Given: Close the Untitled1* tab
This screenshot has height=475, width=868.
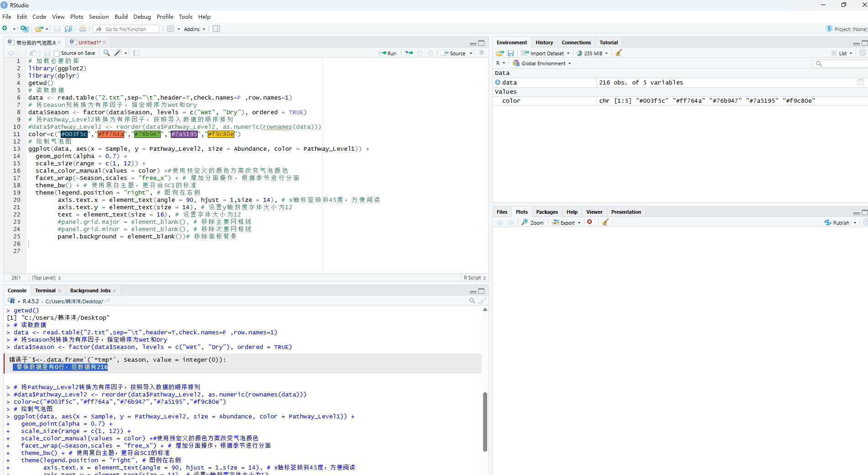Looking at the screenshot, I should click(105, 42).
